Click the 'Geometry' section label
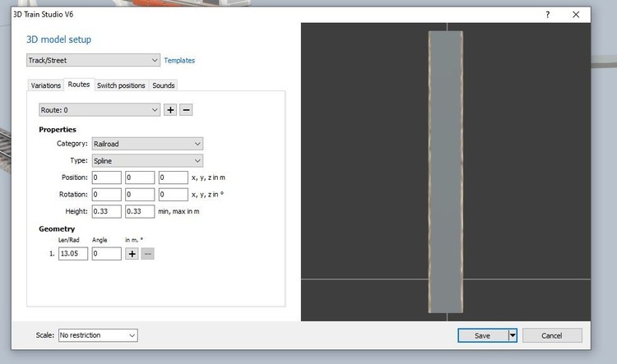This screenshot has height=364, width=617. click(x=57, y=228)
